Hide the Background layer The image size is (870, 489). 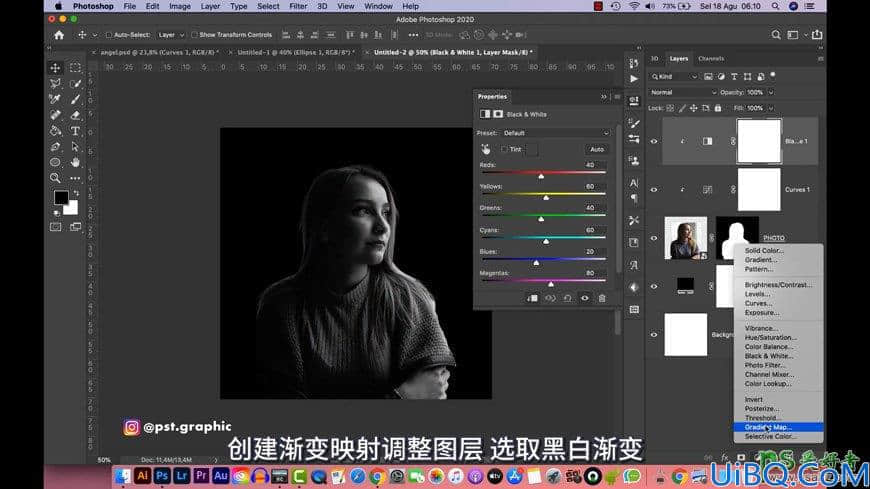[654, 335]
